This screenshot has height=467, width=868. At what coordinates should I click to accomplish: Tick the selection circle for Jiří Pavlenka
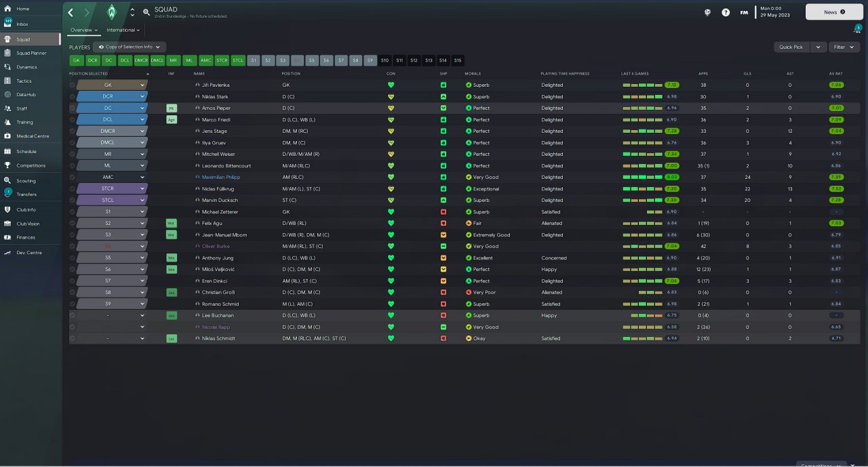[73, 85]
